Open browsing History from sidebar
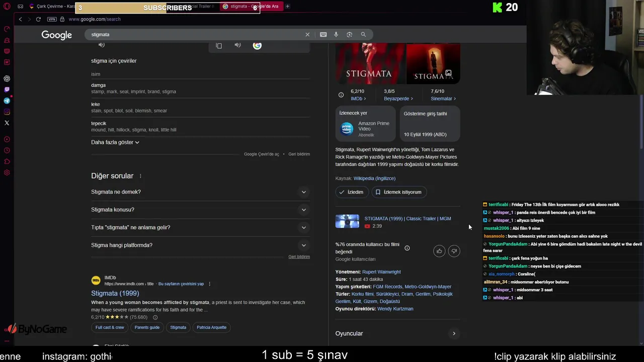 (7, 150)
